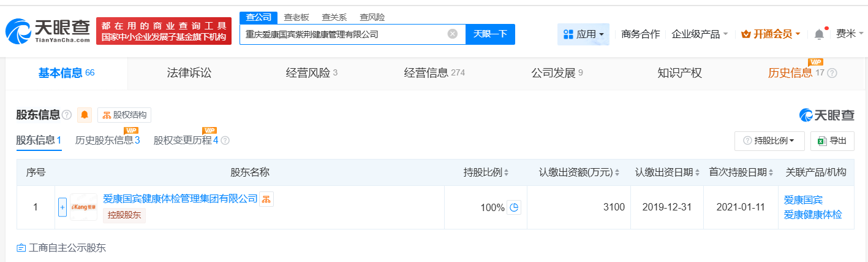Click the 天眼查 logo in the header
The height and width of the screenshot is (262, 868).
click(48, 31)
